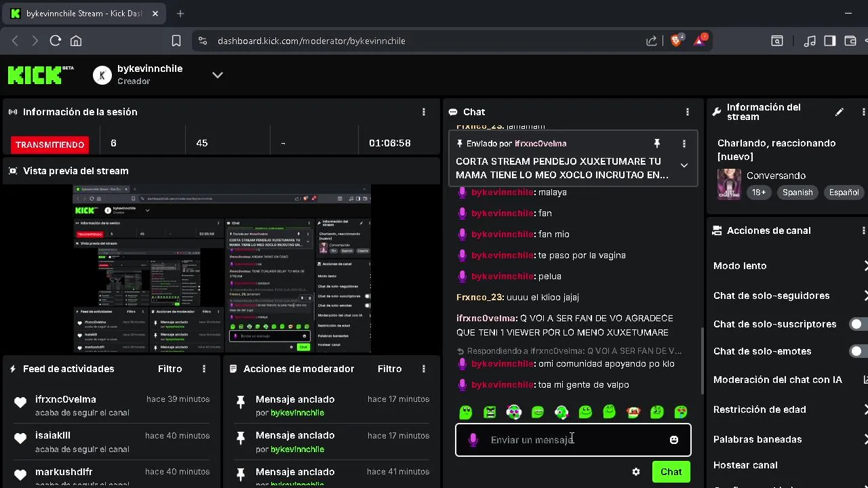
Task: Unpin message using the pin icon in pinned banner
Action: 656,144
